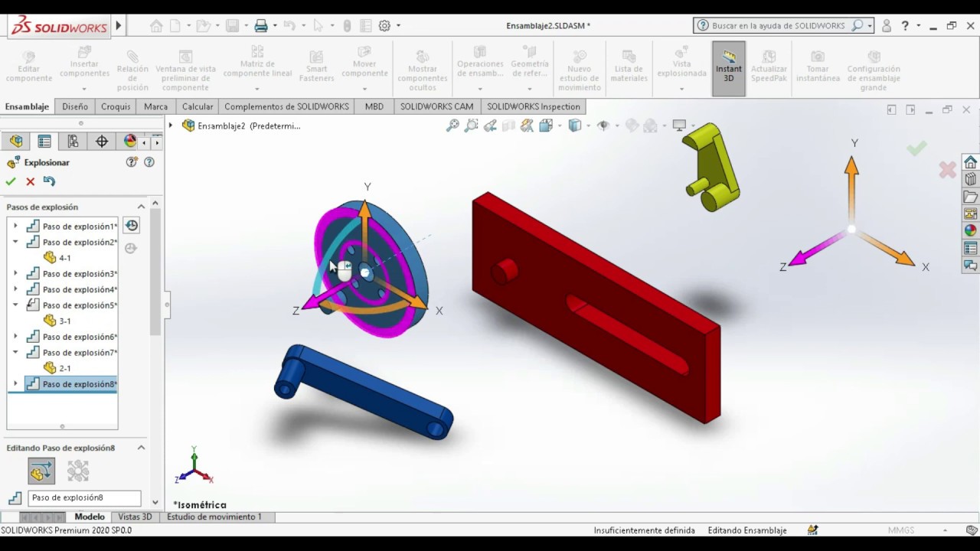Click the Save icon in the top toolbar
The height and width of the screenshot is (551, 980).
233,25
